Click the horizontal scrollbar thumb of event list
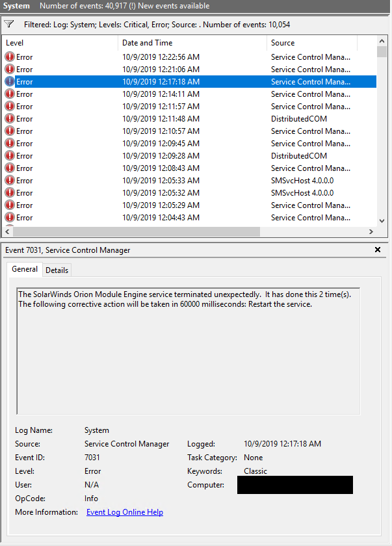 point(137,231)
